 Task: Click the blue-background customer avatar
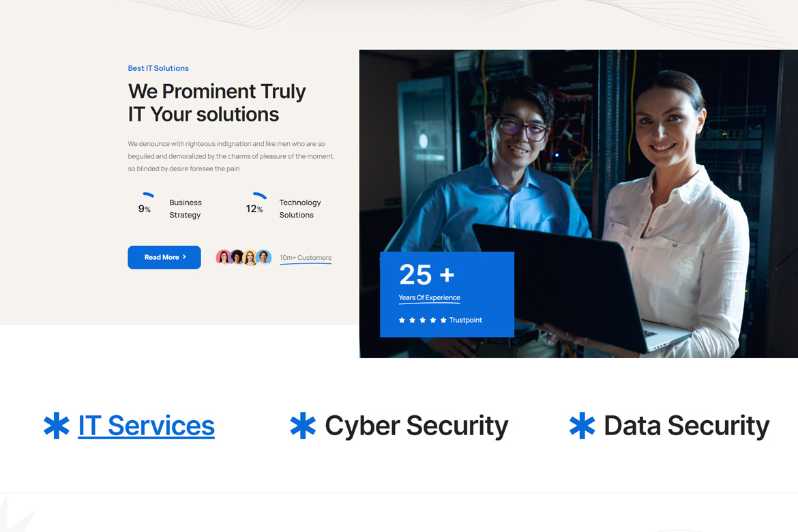click(x=264, y=257)
